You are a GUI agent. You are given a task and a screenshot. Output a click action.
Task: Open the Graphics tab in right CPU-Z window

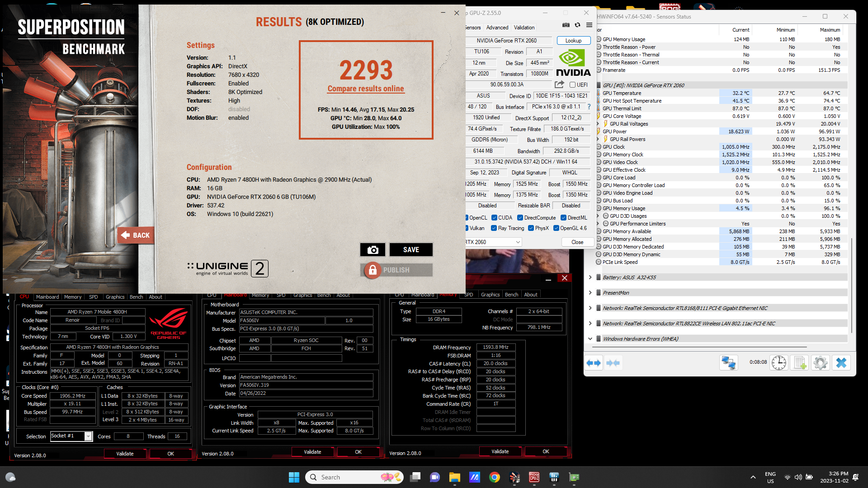(490, 295)
